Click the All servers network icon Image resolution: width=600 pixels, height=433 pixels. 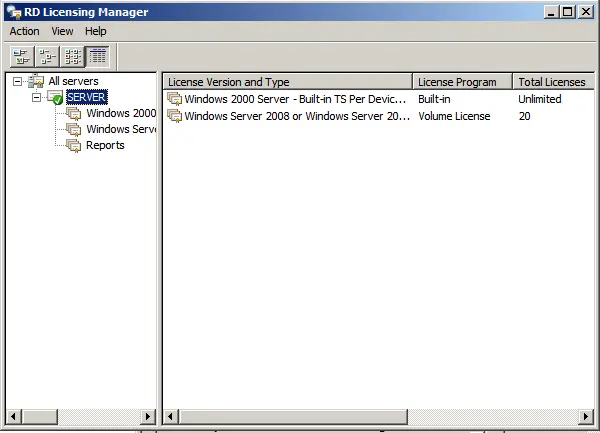[x=36, y=81]
